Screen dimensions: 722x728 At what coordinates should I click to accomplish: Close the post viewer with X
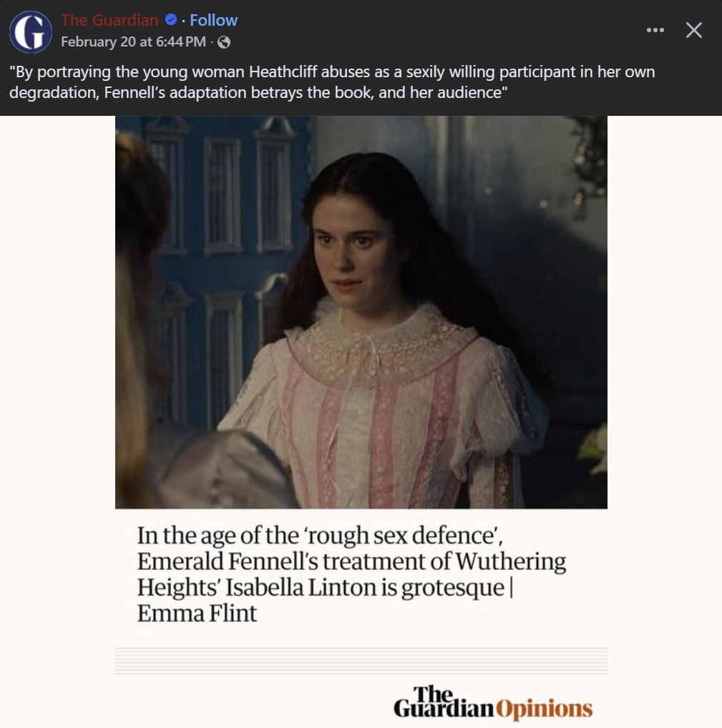tap(693, 30)
